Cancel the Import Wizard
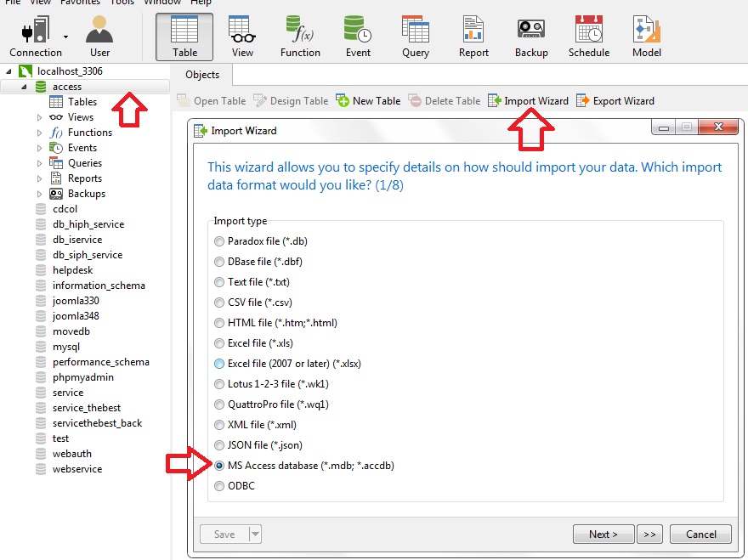Screen dimensions: 748x560 (x=700, y=535)
